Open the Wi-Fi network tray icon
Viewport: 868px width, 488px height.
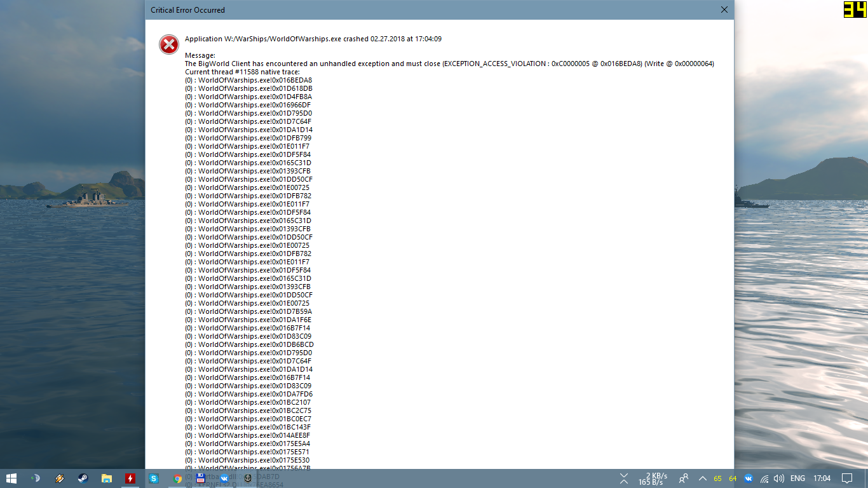[764, 478]
